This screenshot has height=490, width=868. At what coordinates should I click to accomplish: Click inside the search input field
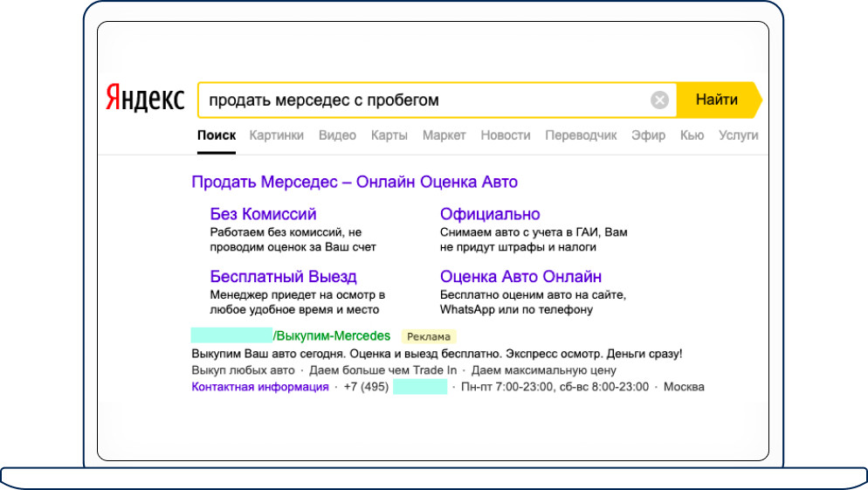pyautogui.click(x=419, y=100)
